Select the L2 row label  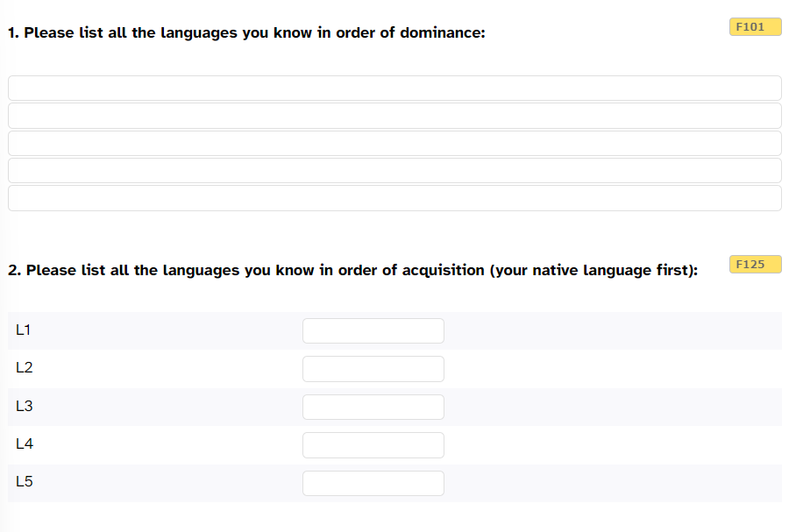click(x=24, y=367)
